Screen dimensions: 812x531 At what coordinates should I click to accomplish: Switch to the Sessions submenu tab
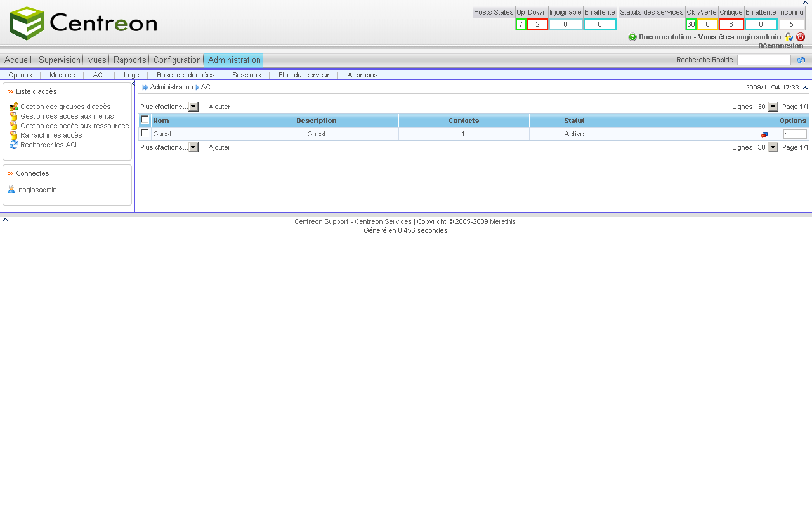pyautogui.click(x=246, y=75)
